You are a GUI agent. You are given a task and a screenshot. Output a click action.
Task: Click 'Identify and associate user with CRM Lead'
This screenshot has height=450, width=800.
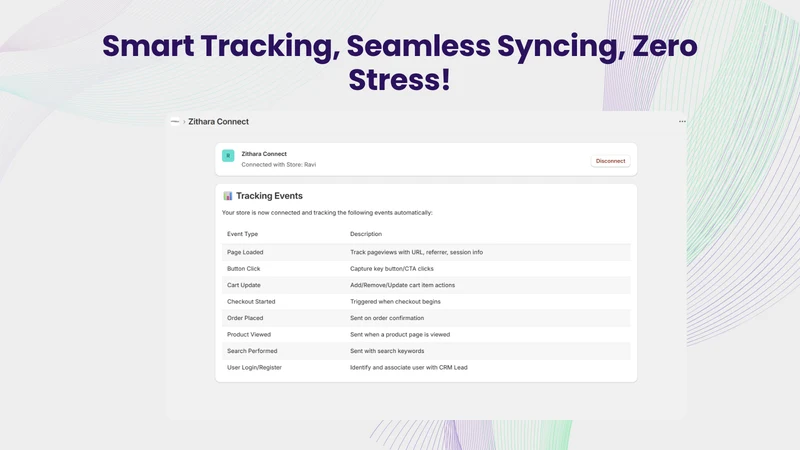pos(409,367)
